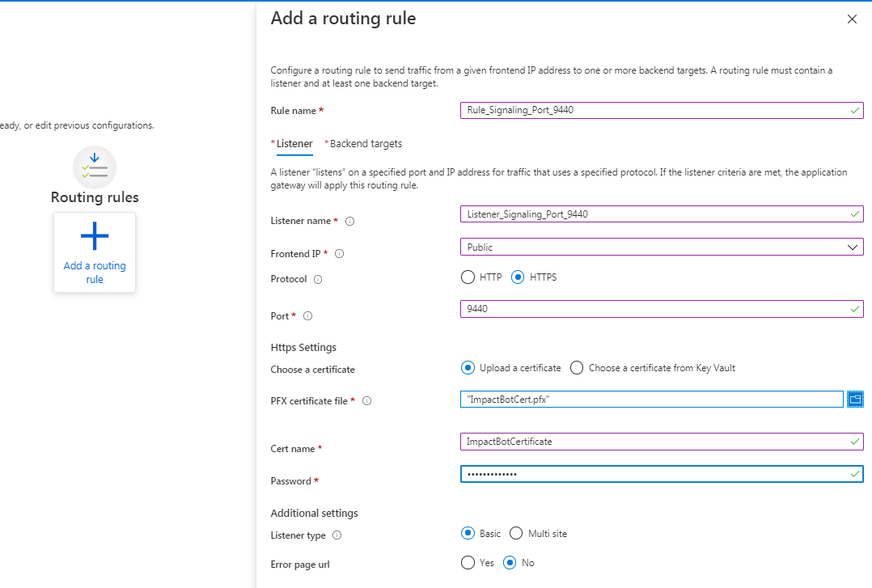
Task: Select the HTTPS protocol radio button
Action: [519, 277]
